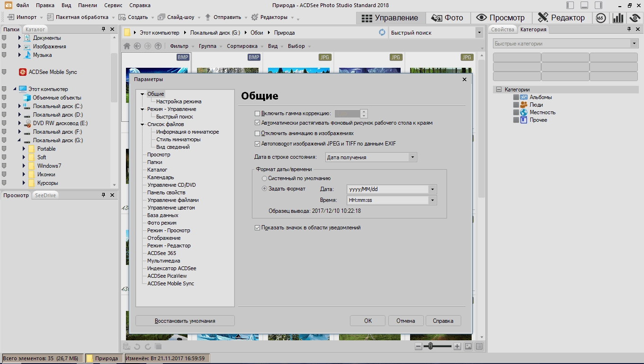Click the Home icon in browser toolbar
This screenshot has width=644, height=364.
126,46
